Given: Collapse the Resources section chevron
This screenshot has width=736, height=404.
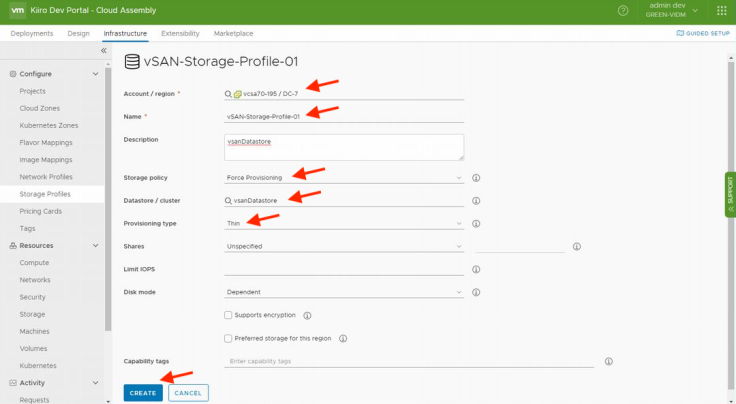Looking at the screenshot, I should click(x=96, y=245).
